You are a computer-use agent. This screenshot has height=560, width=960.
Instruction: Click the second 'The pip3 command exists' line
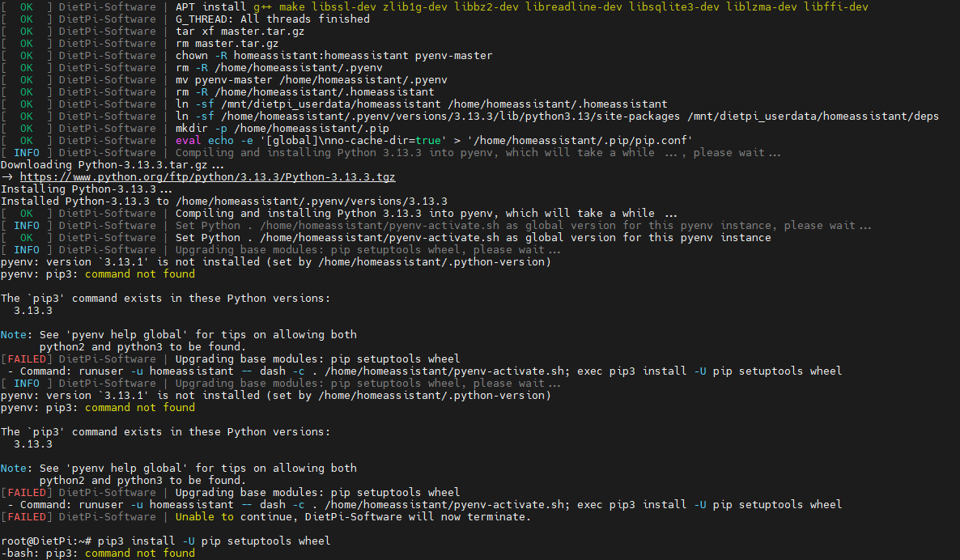point(165,431)
